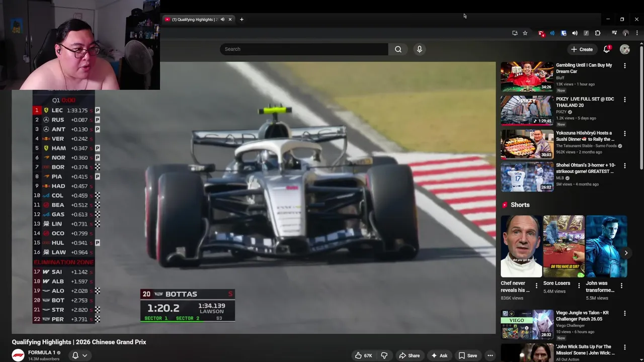The width and height of the screenshot is (644, 362).
Task: Open more actions beside the Save button
Action: [x=490, y=355]
